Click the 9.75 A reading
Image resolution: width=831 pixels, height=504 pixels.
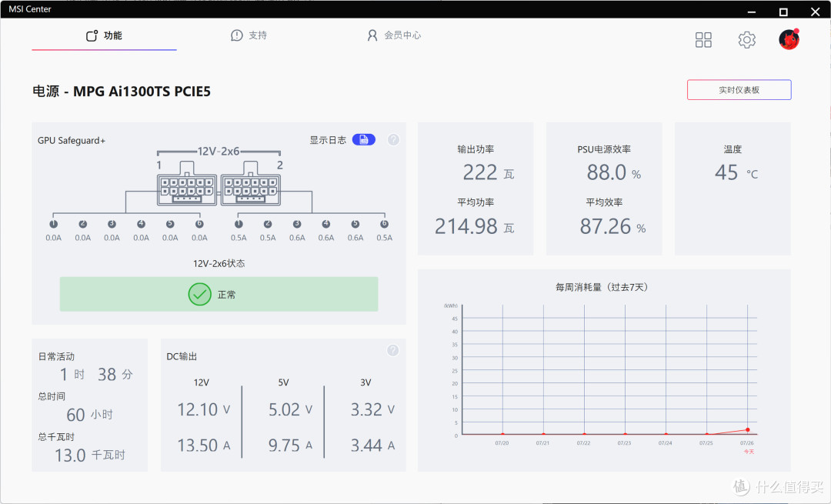[x=290, y=446]
